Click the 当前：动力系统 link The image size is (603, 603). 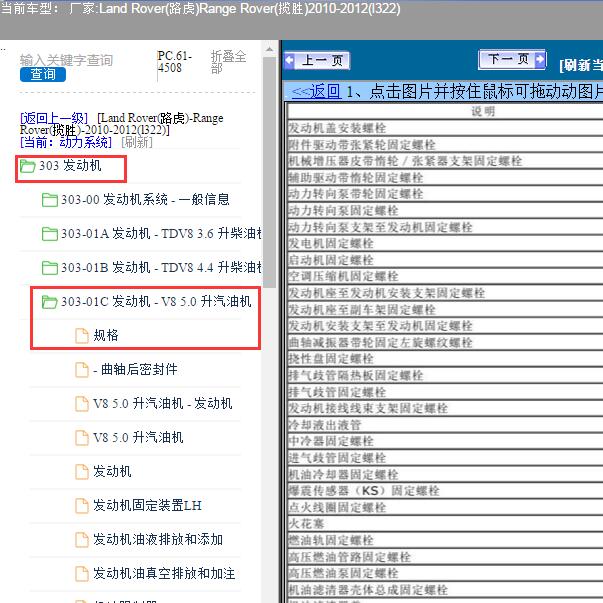[x=66, y=142]
